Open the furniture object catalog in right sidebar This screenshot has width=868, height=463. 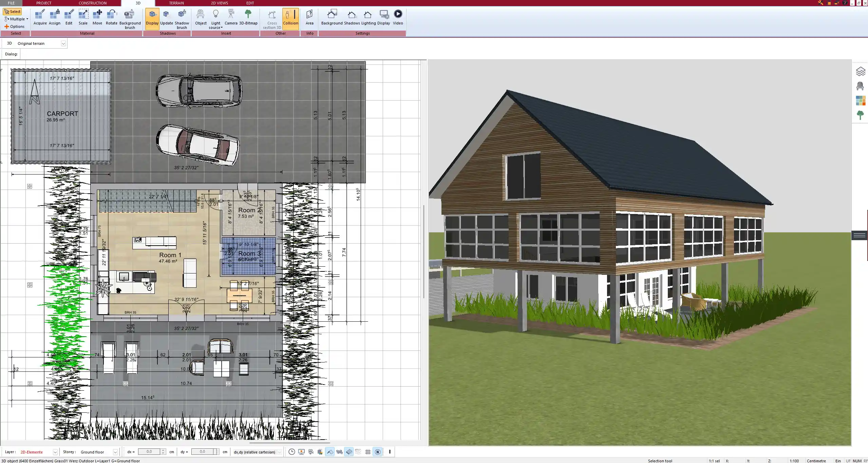(861, 86)
